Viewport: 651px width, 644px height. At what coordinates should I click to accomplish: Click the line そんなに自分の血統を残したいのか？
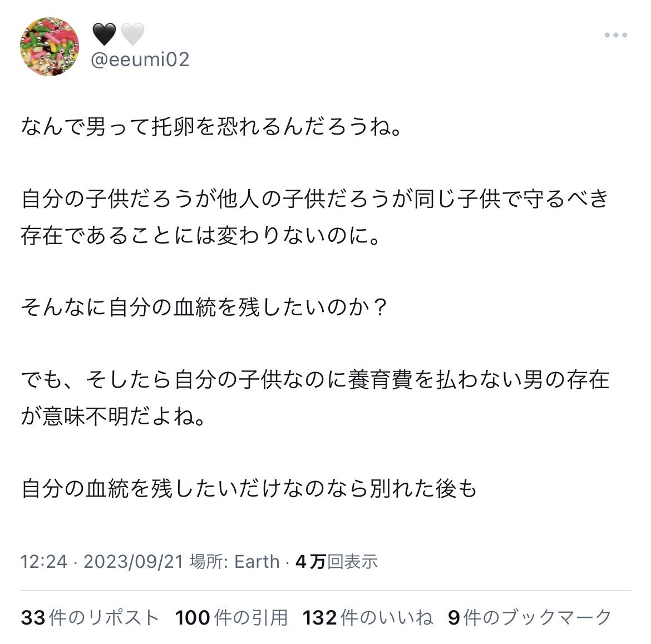coord(204,308)
